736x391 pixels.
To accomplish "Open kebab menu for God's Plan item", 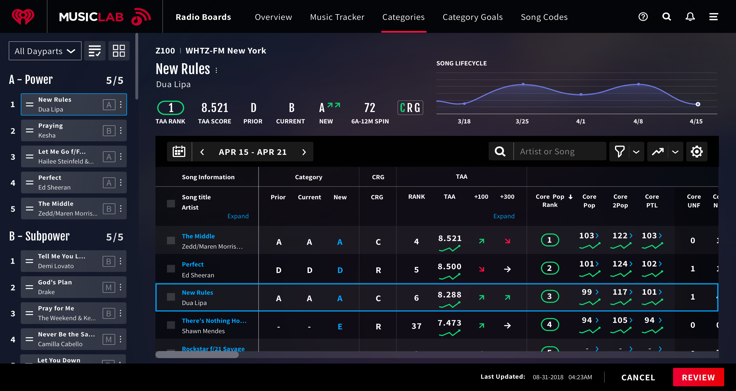I will pyautogui.click(x=121, y=287).
